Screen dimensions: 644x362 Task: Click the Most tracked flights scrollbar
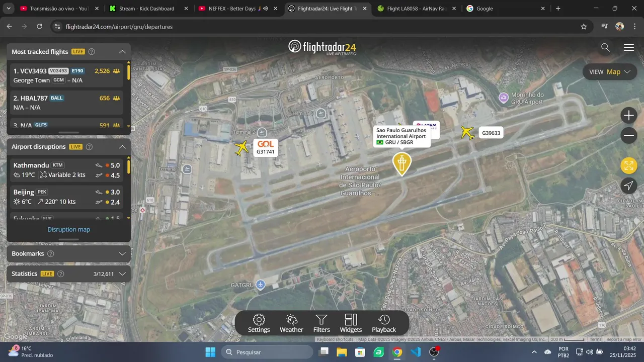(x=128, y=71)
